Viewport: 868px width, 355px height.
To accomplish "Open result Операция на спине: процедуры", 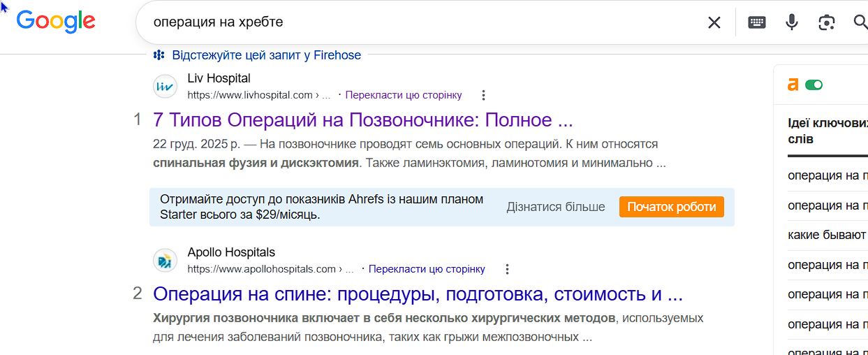I will 418,294.
